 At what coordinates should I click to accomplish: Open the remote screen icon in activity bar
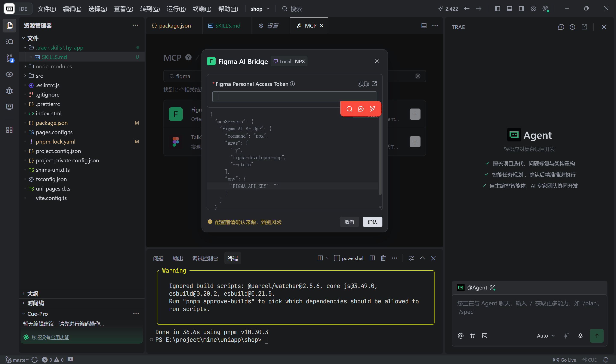(x=9, y=107)
